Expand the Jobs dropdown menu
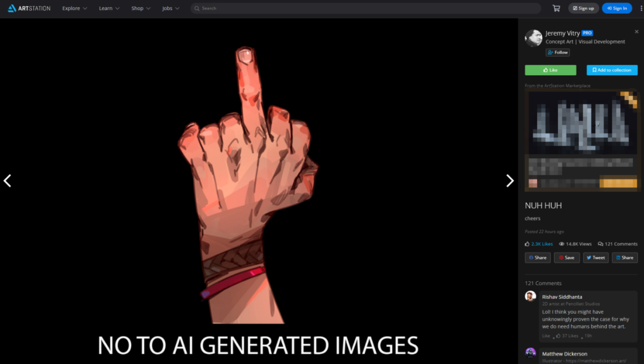Viewport: 644px width, 364px height. (171, 8)
